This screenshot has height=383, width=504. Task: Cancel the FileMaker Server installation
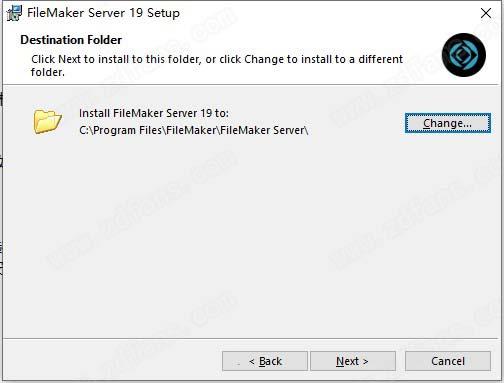(x=448, y=361)
